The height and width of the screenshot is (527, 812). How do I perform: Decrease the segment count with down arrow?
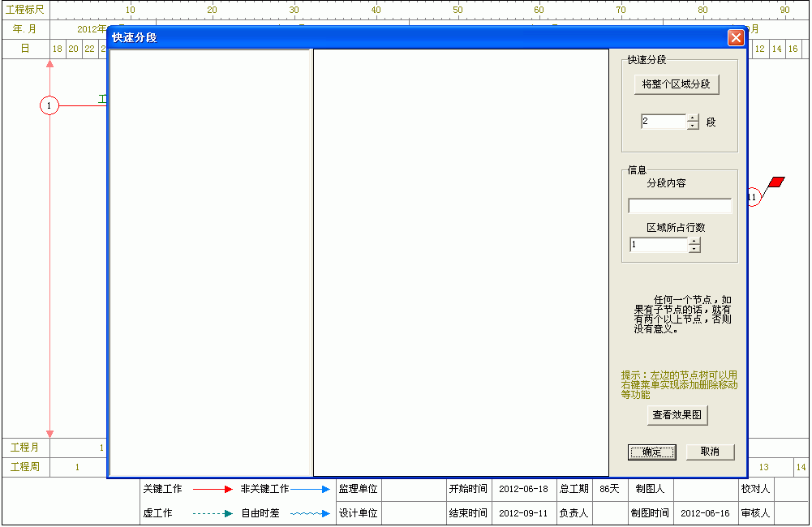(693, 126)
